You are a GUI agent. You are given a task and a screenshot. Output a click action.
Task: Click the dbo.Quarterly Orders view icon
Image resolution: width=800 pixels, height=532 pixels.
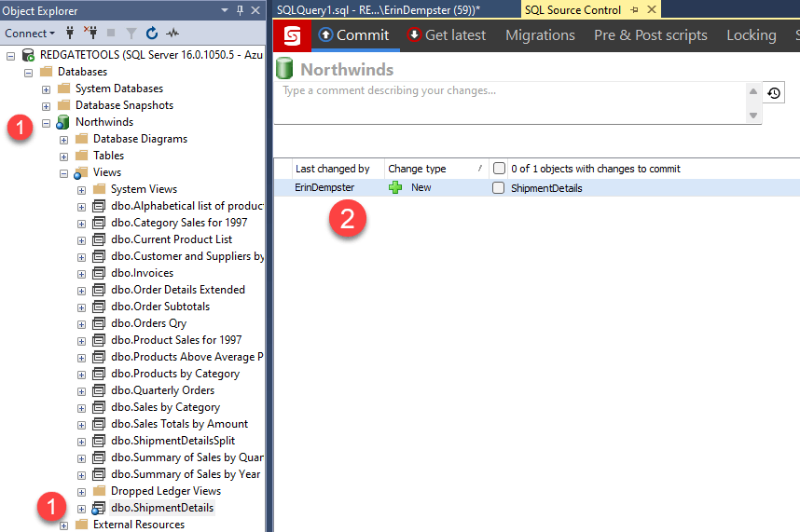point(99,390)
